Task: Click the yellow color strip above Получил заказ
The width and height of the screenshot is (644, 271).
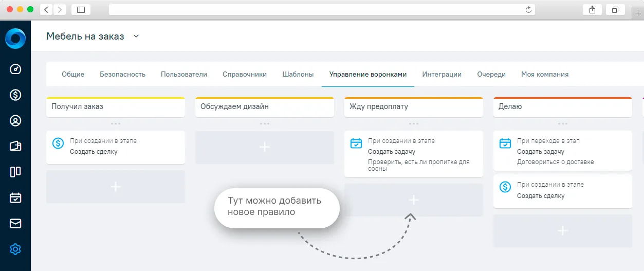Action: coord(116,98)
